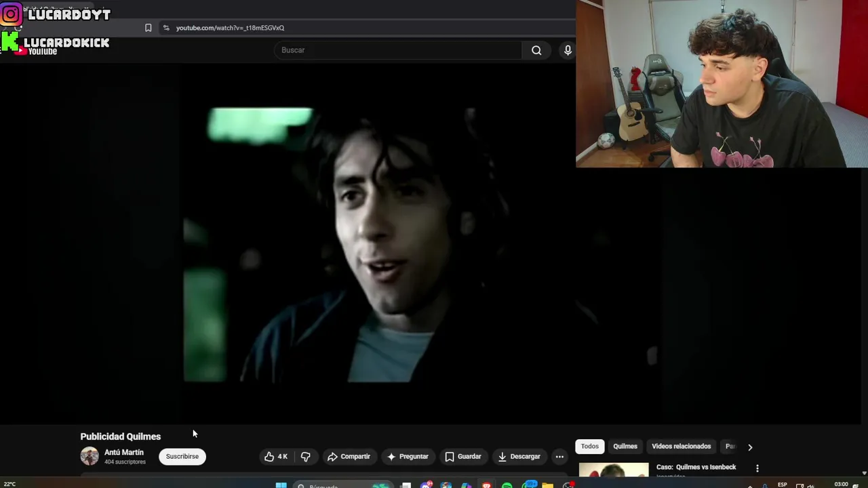Open site info icon left of the URL
The width and height of the screenshot is (868, 488).
(x=166, y=28)
